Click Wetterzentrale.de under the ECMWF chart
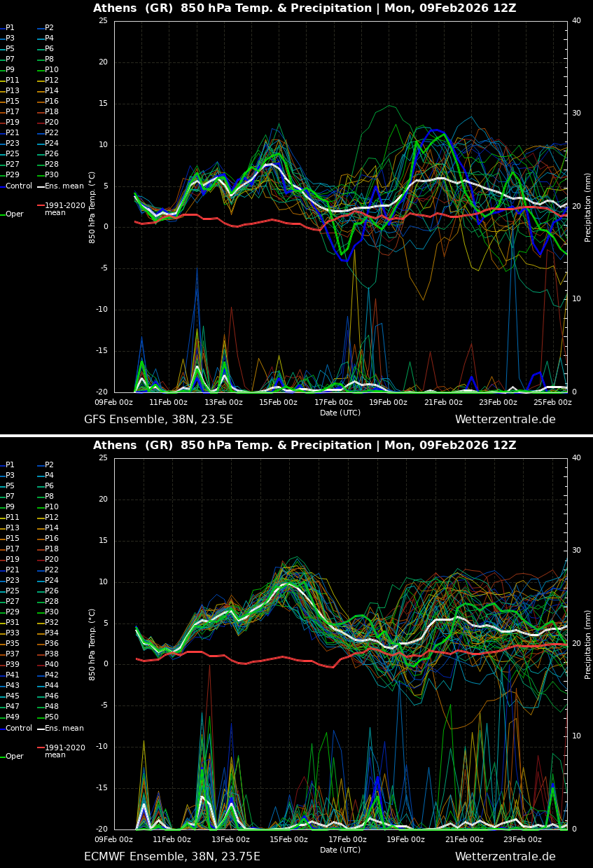Image resolution: width=593 pixels, height=868 pixels. pos(505,857)
